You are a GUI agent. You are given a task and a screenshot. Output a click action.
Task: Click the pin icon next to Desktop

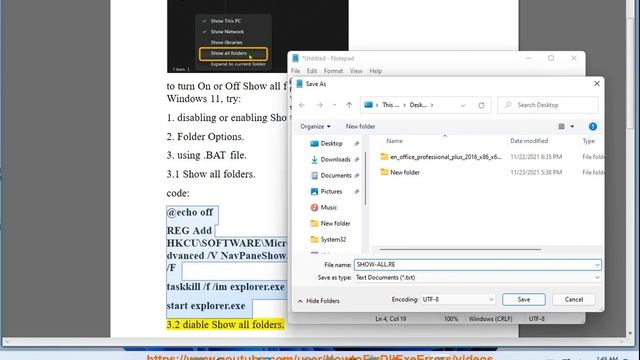(357, 144)
